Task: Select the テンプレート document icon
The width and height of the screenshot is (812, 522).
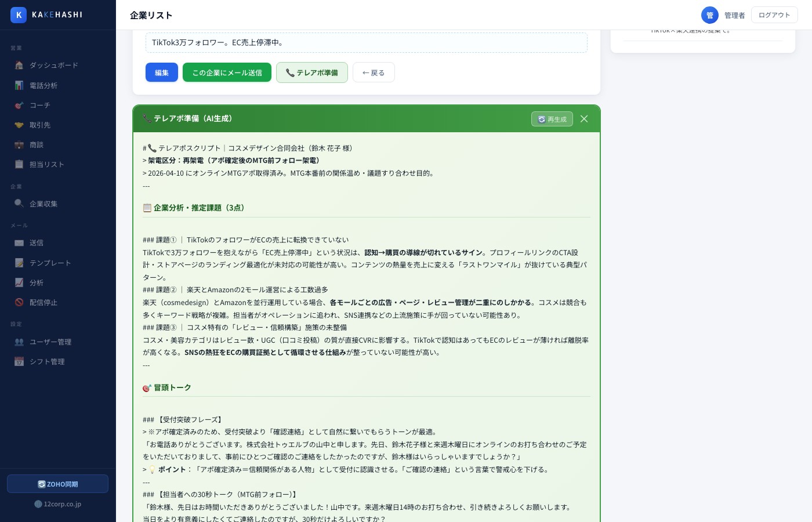Action: 19,263
